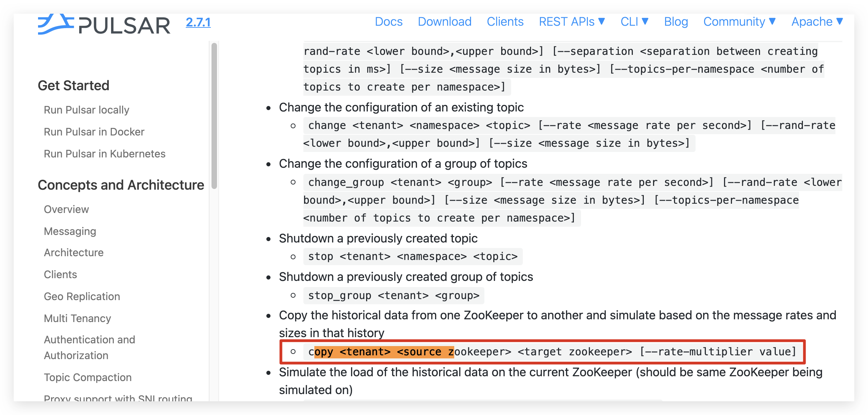Open the Blog link
Screen dimensions: 868x415
676,22
